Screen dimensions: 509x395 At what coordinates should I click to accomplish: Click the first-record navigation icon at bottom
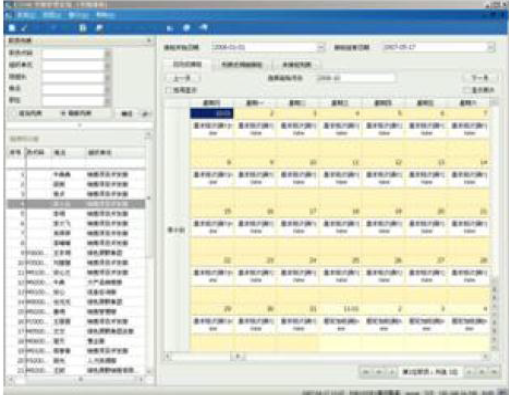366,372
